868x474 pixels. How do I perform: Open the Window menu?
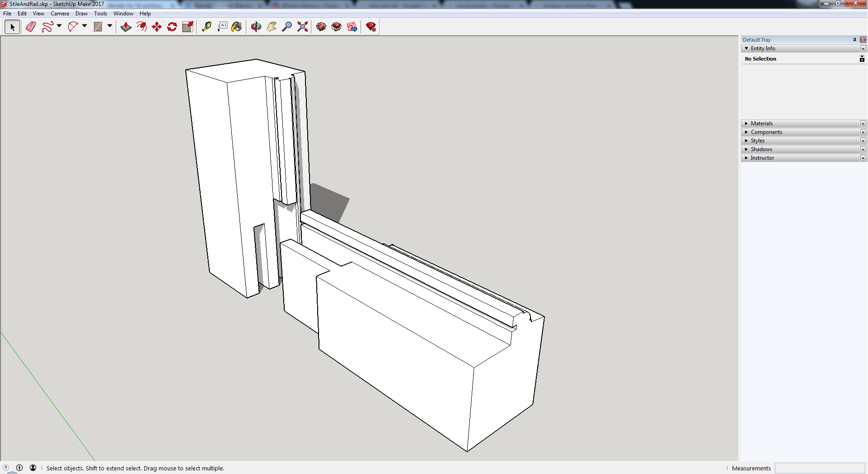[123, 14]
